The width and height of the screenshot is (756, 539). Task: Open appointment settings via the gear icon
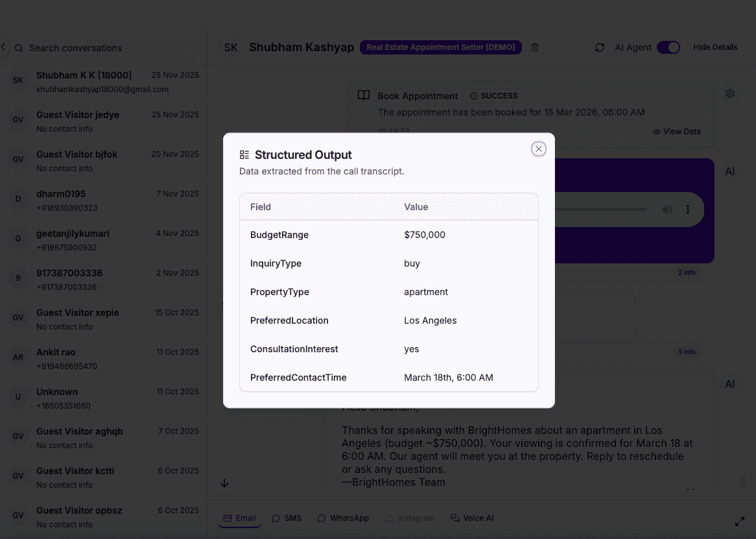click(x=729, y=93)
